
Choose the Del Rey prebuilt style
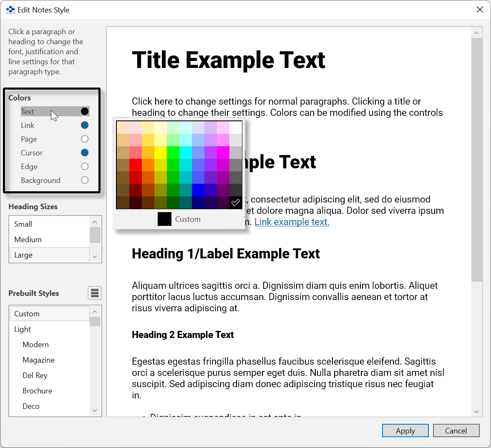(35, 375)
